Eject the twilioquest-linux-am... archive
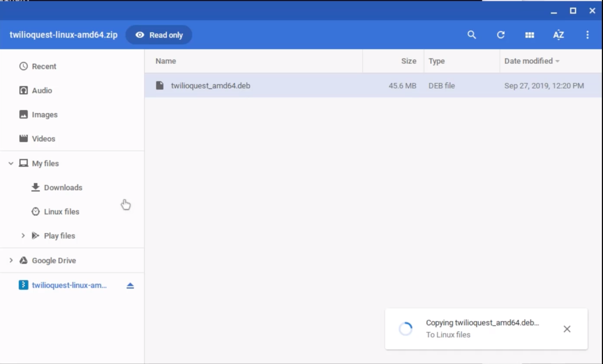The height and width of the screenshot is (364, 603). [130, 285]
